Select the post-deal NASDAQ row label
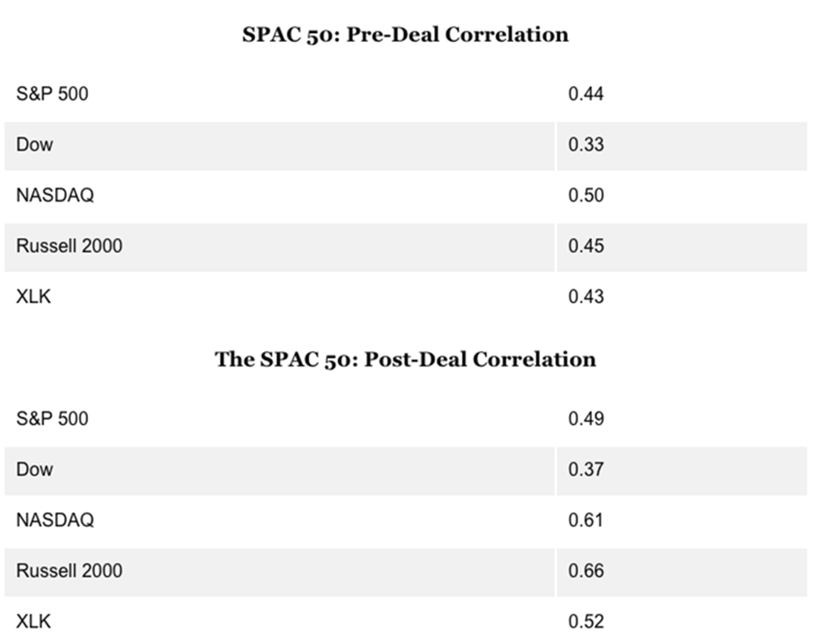 55,520
